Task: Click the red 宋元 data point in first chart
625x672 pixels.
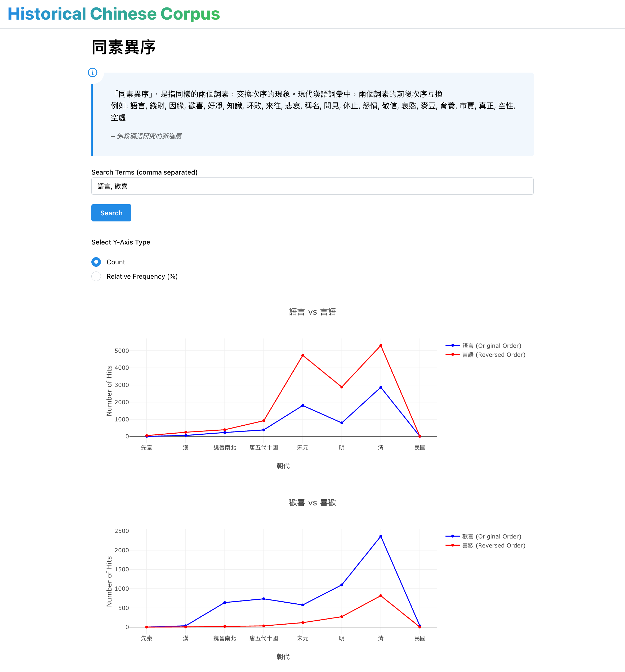Action: click(x=302, y=355)
